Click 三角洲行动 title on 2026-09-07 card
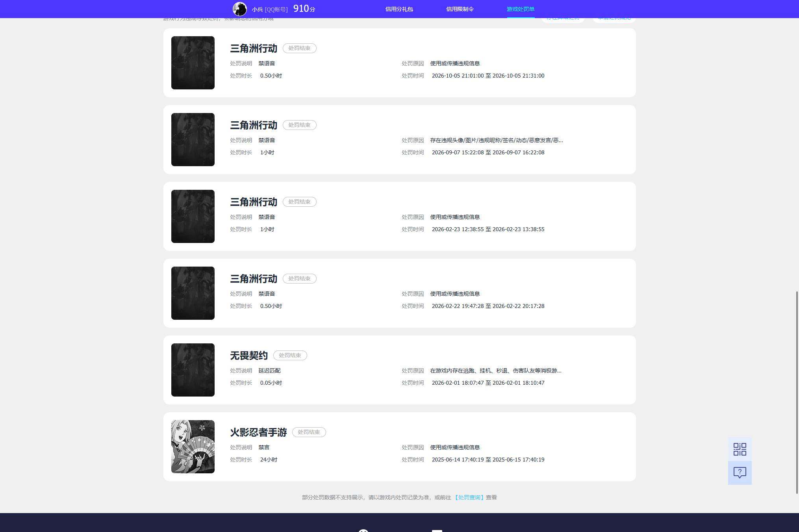 click(254, 125)
